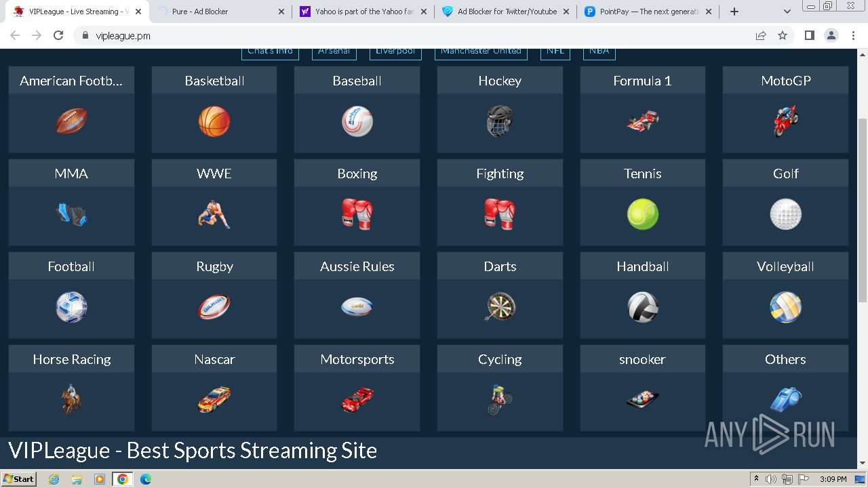Follow the Manchester United link
The height and width of the screenshot is (488, 868).
point(481,53)
